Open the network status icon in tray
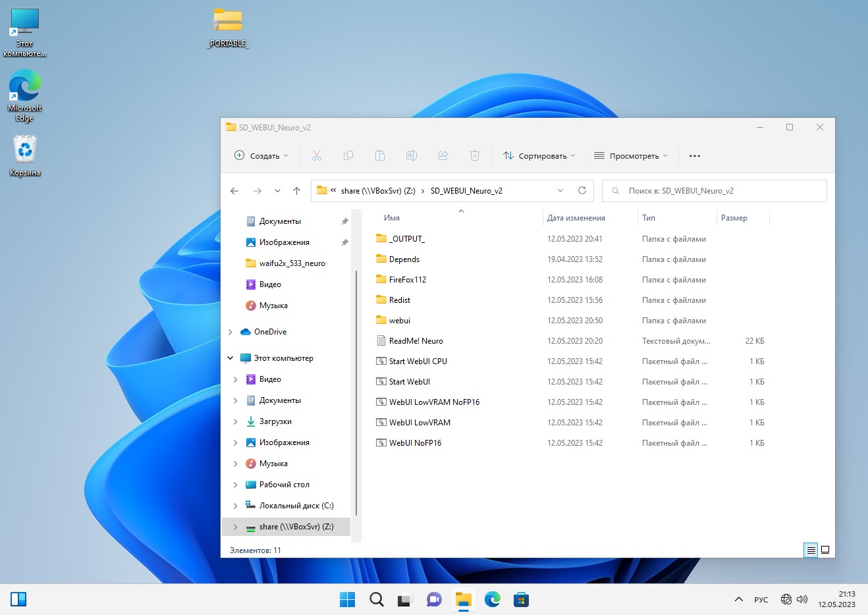Image resolution: width=868 pixels, height=615 pixels. (786, 600)
